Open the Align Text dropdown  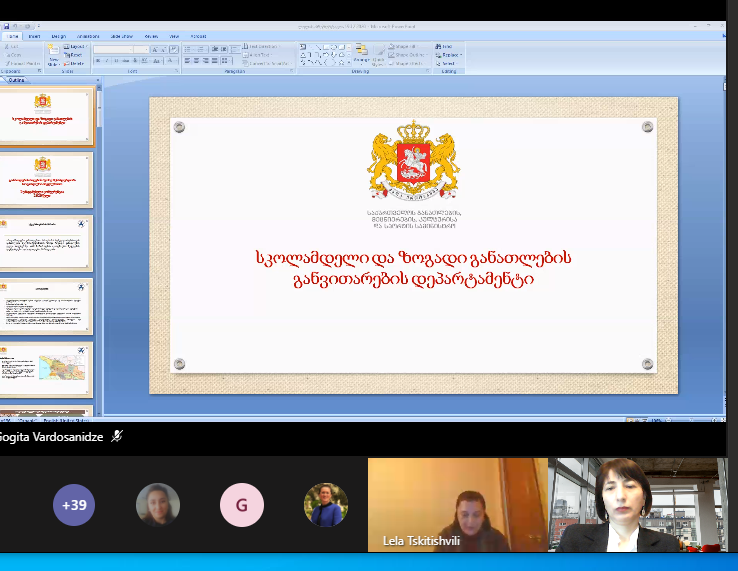click(x=257, y=55)
